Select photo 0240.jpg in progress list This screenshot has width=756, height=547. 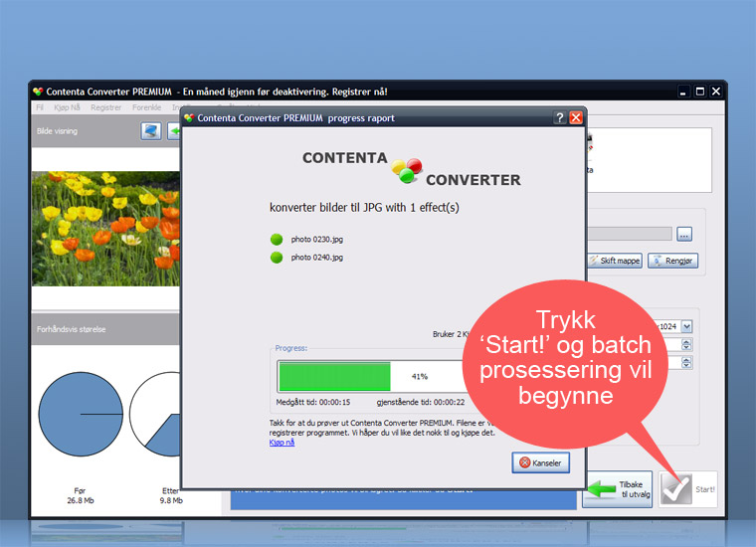tap(316, 258)
